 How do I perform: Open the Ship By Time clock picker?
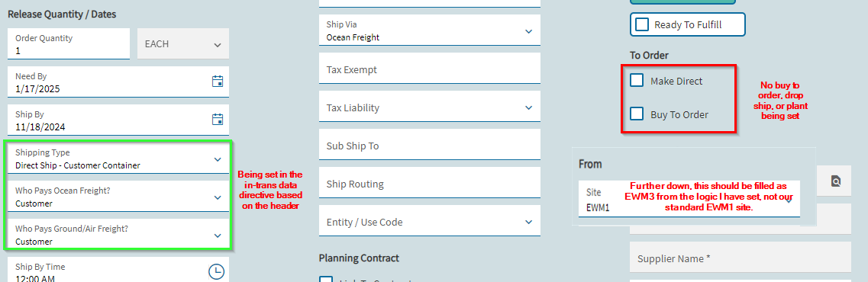[217, 271]
